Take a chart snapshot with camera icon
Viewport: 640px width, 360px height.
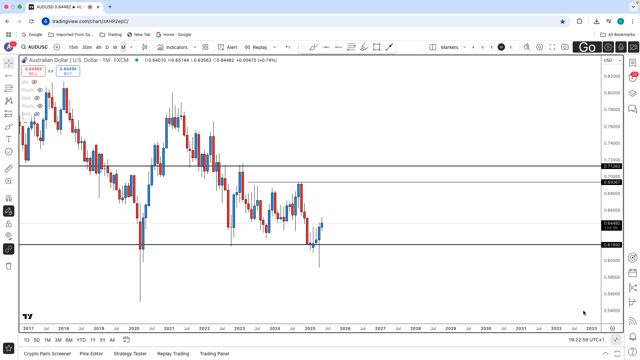pyautogui.click(x=564, y=47)
